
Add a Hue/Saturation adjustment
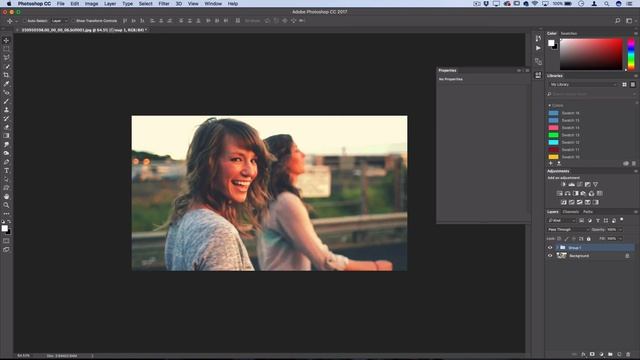click(560, 193)
